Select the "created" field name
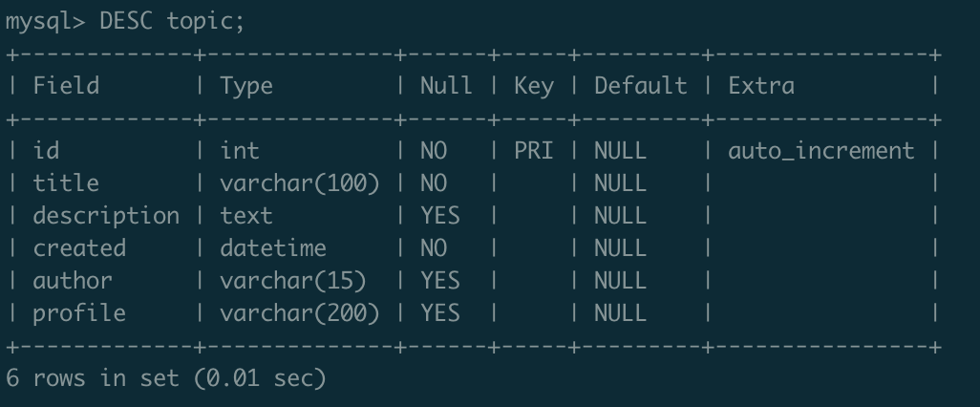 (79, 248)
